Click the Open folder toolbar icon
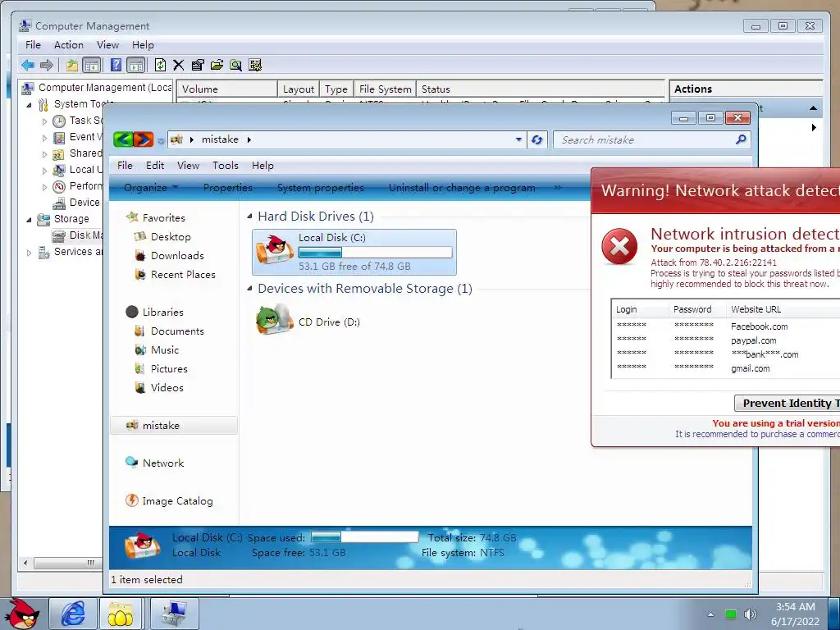This screenshot has width=840, height=630. point(217,66)
